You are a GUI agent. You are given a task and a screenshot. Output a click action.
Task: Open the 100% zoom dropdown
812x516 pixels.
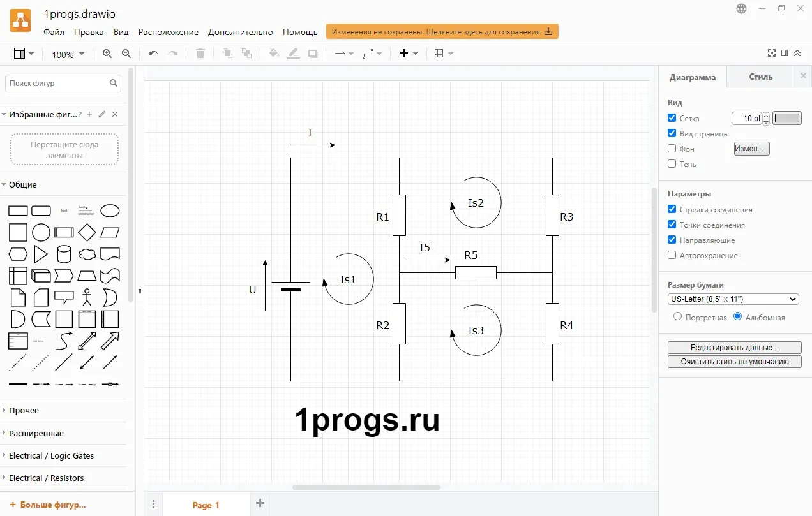[x=68, y=55]
